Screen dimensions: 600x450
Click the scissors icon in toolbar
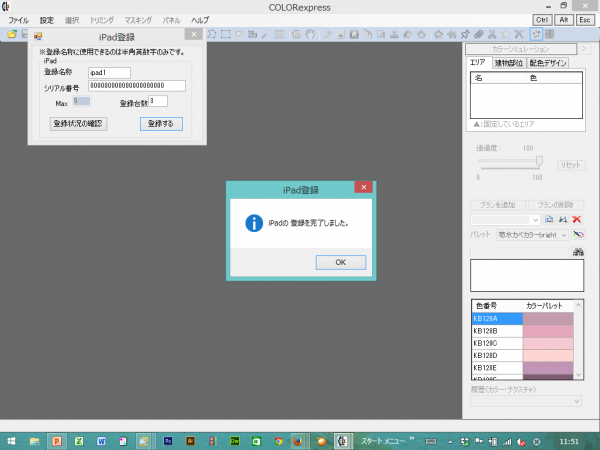pyautogui.click(x=492, y=34)
